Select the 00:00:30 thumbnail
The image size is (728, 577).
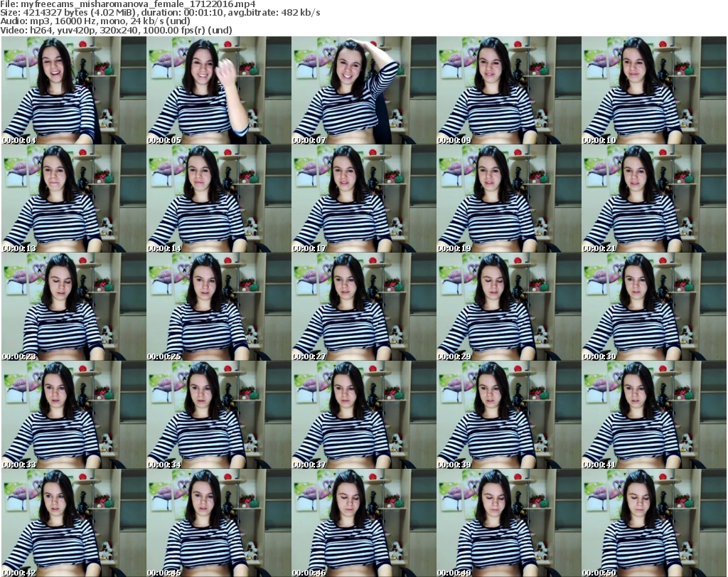point(653,307)
